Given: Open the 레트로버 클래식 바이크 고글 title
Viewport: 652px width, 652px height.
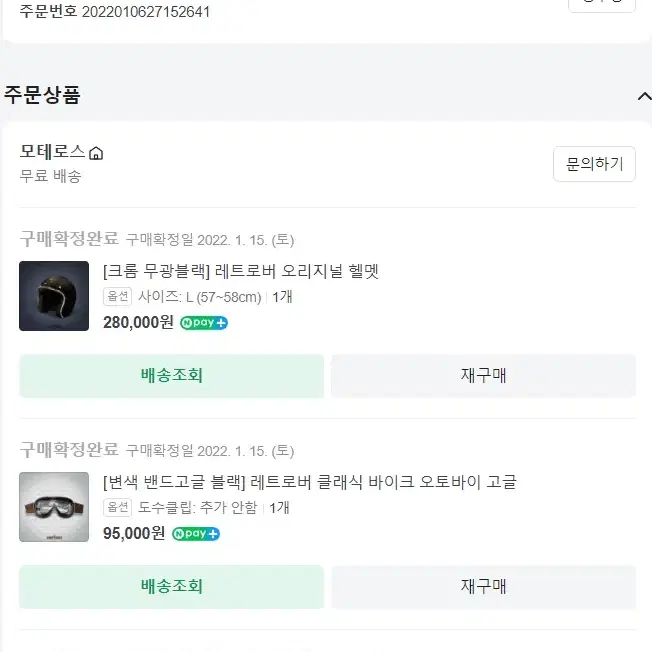Looking at the screenshot, I should click(x=310, y=482).
